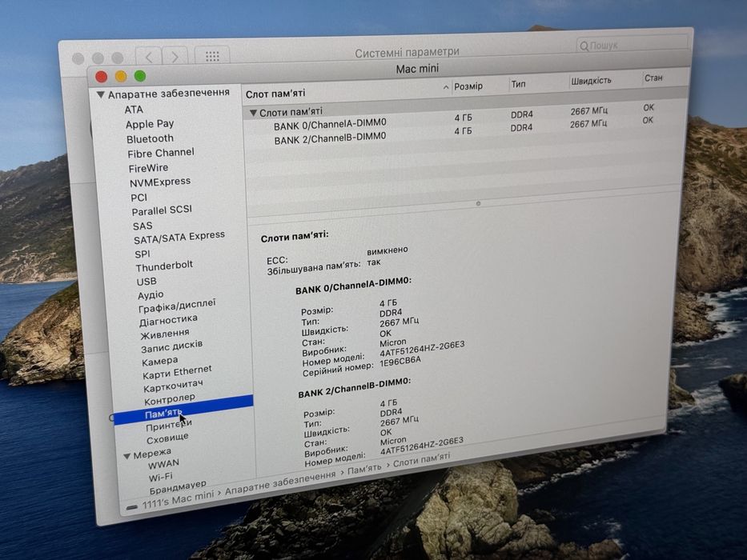Select Принтери in the sidebar
Viewport: 747px width, 560px height.
169,424
